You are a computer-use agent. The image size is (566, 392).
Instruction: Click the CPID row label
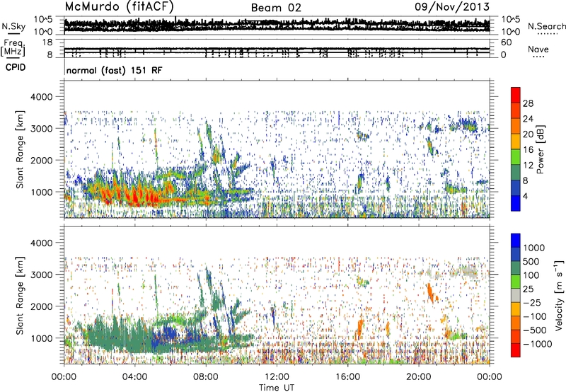[x=16, y=67]
